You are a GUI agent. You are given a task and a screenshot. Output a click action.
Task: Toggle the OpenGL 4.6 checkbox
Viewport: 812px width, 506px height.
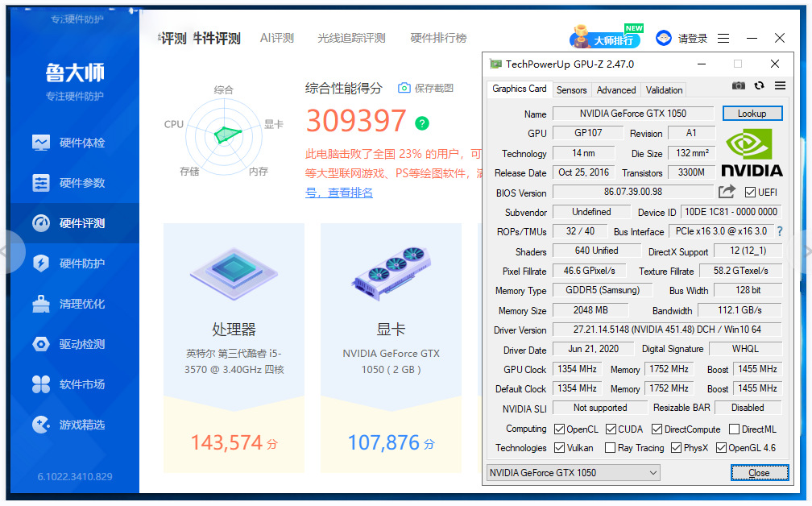pos(722,447)
